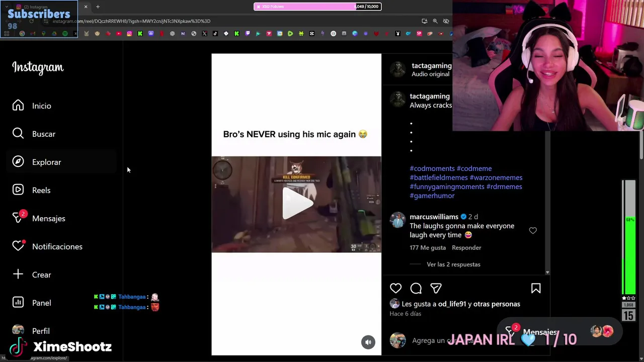The height and width of the screenshot is (362, 644).
Task: Expand Ver las 2 respuestas
Action: tap(453, 264)
